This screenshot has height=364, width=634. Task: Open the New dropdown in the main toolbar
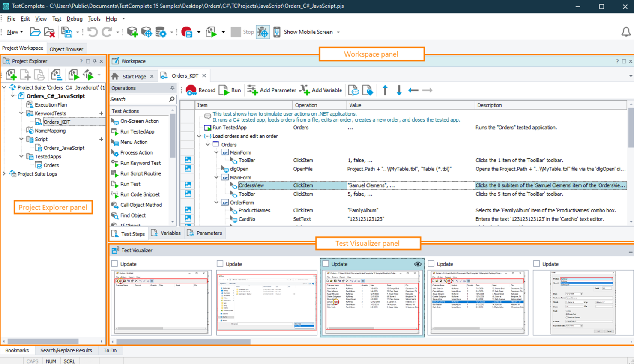(15, 32)
